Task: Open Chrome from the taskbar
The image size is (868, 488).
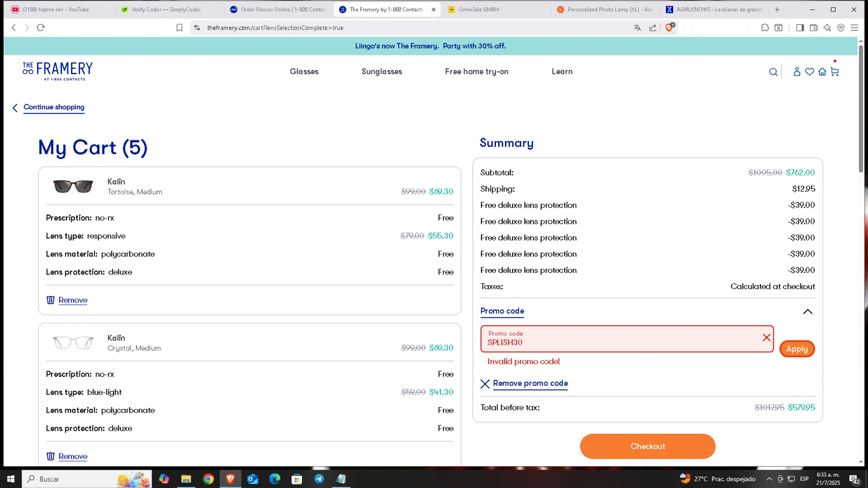Action: click(x=208, y=479)
